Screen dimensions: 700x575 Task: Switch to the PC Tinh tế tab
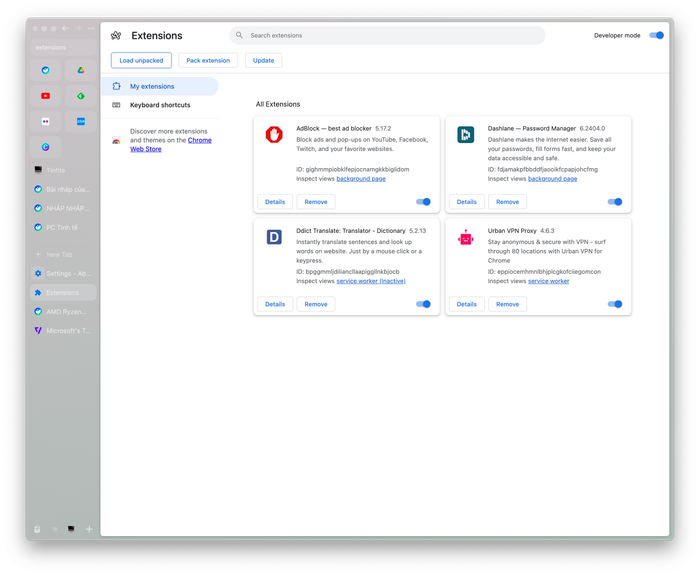[x=63, y=228]
